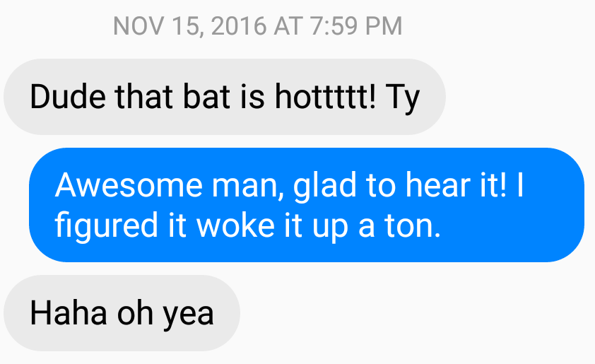
Task: Select the 'Dude that bat is hottttt! Ty' message
Action: [225, 97]
